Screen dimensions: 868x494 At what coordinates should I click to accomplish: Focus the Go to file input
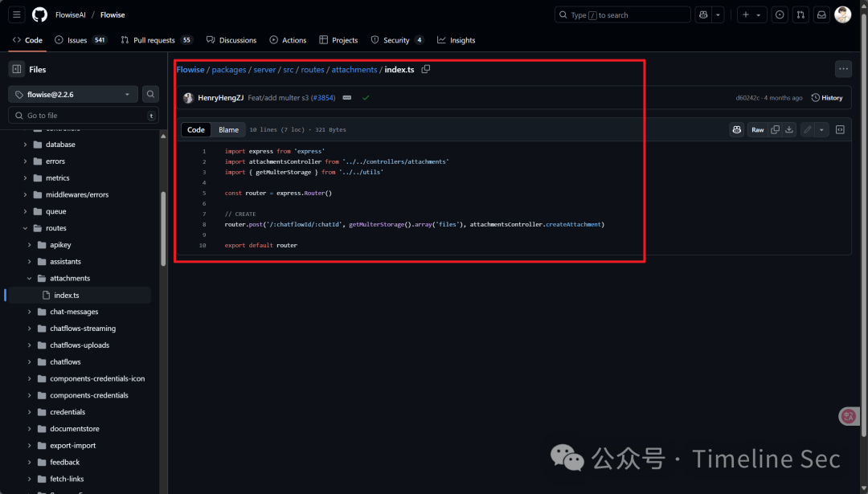(x=84, y=116)
